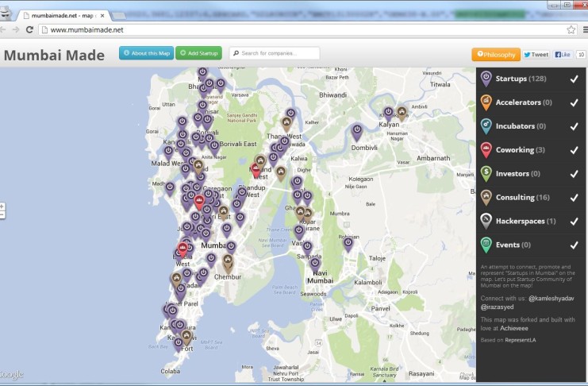Click the Startups (128) label
The width and height of the screenshot is (588, 386).
click(x=521, y=79)
